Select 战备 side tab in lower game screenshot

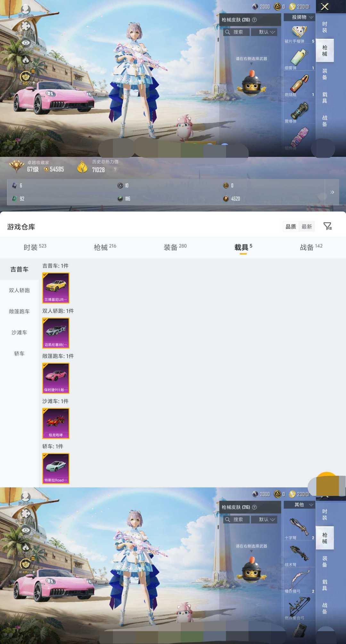click(x=325, y=608)
